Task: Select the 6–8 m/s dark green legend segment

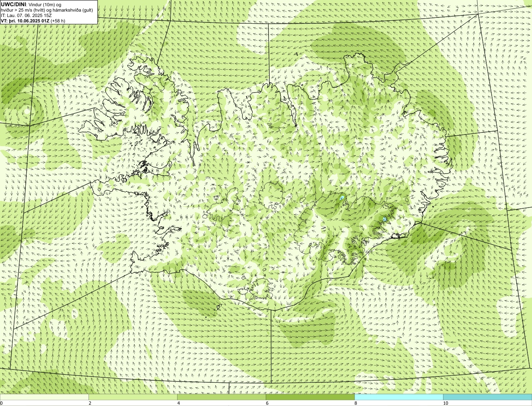Action: (x=310, y=397)
